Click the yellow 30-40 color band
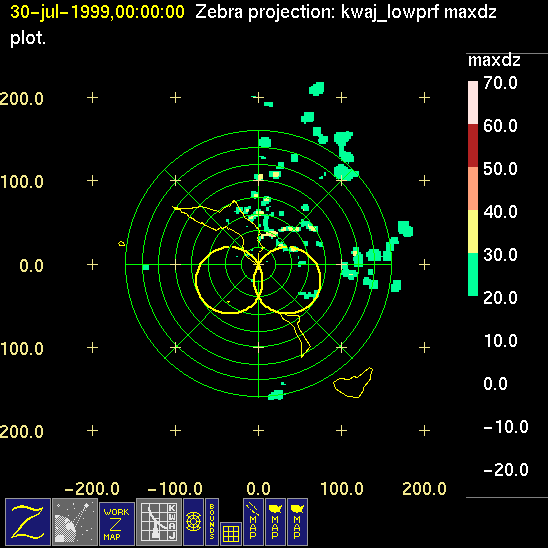This screenshot has width=548, height=548. 473,231
